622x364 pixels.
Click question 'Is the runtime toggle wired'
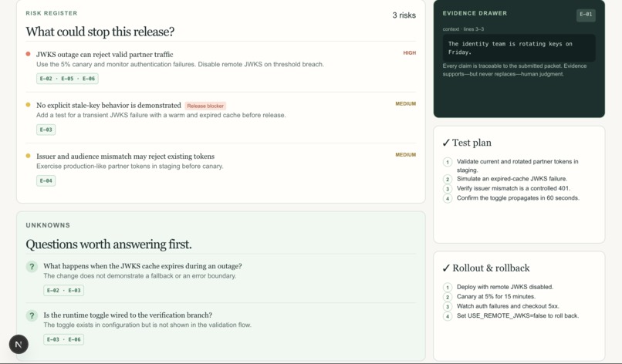click(128, 315)
